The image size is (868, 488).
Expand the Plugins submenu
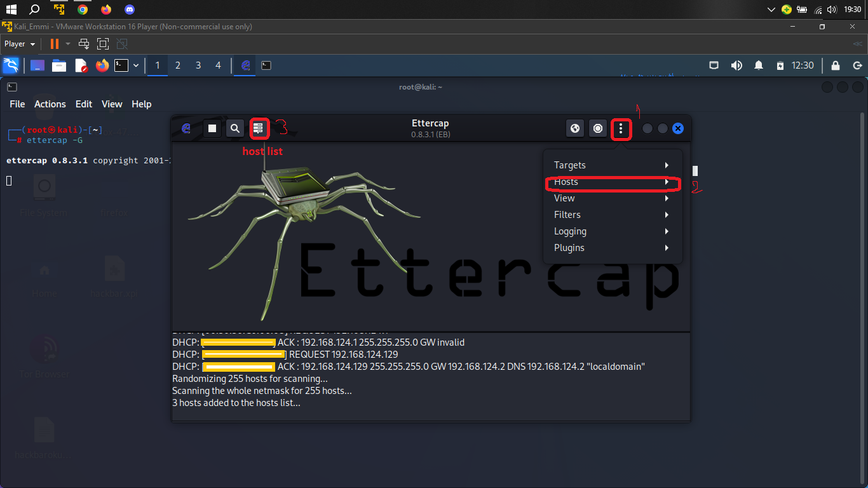(612, 248)
